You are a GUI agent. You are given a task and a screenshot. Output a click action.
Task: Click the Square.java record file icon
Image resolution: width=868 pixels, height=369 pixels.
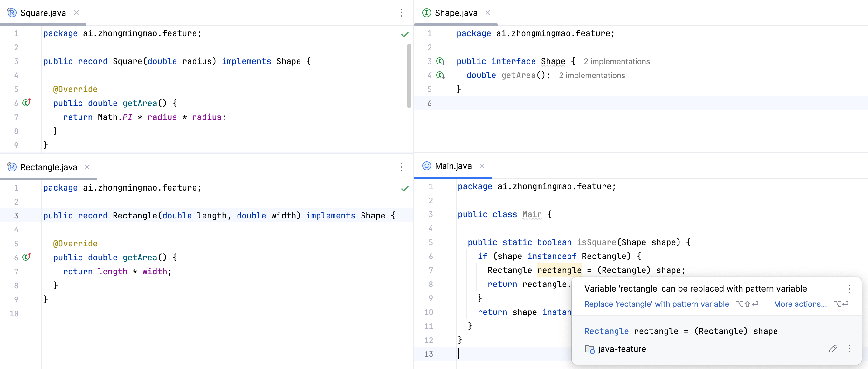tap(12, 13)
